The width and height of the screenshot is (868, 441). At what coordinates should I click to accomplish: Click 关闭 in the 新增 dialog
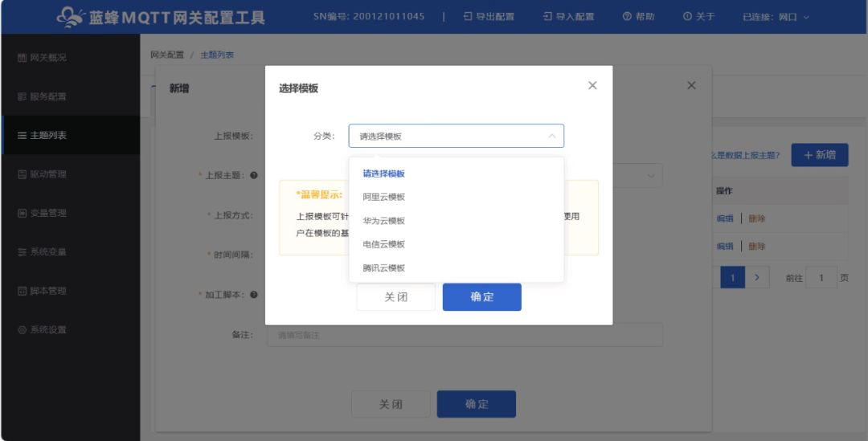(x=391, y=405)
